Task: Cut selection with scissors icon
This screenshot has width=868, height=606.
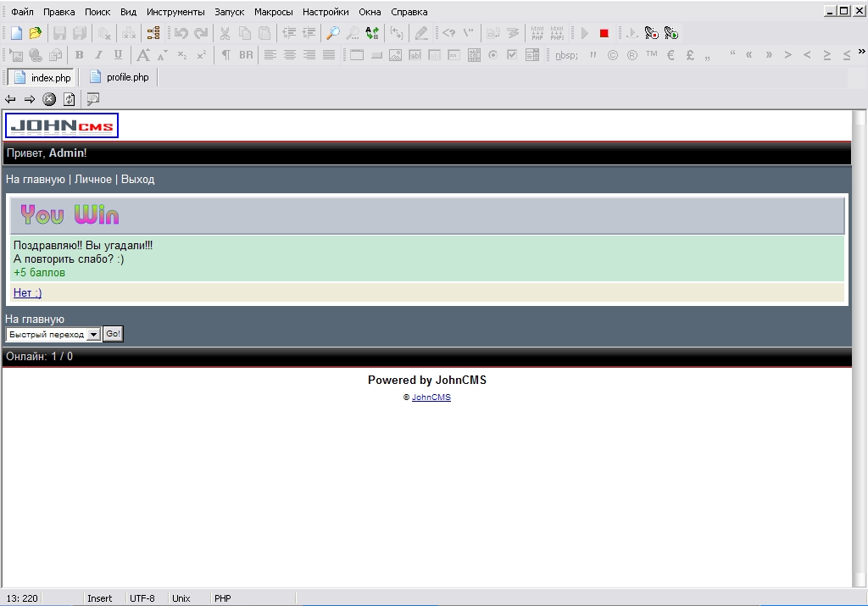Action: pos(225,33)
